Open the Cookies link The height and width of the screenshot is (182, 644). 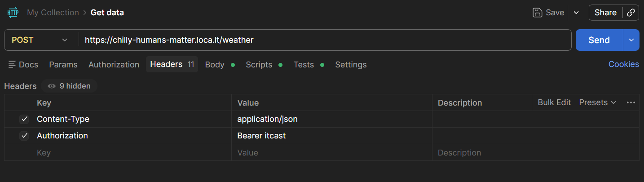[623, 64]
